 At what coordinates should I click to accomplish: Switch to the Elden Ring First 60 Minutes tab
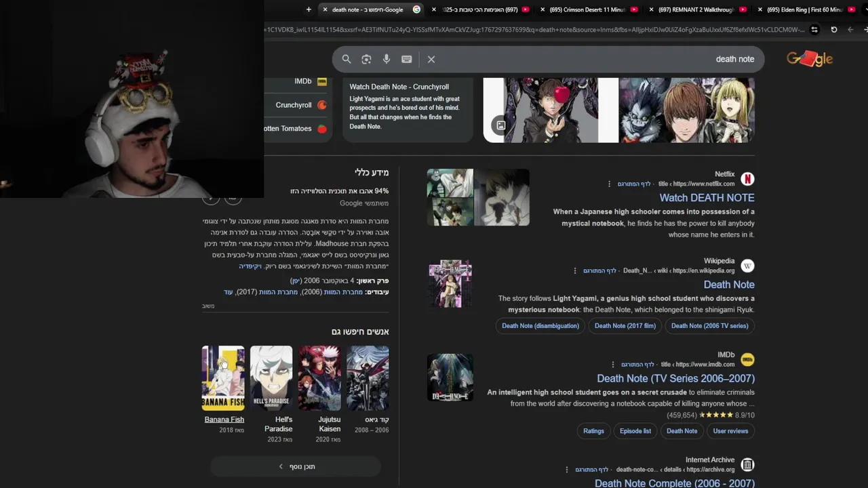tap(807, 9)
